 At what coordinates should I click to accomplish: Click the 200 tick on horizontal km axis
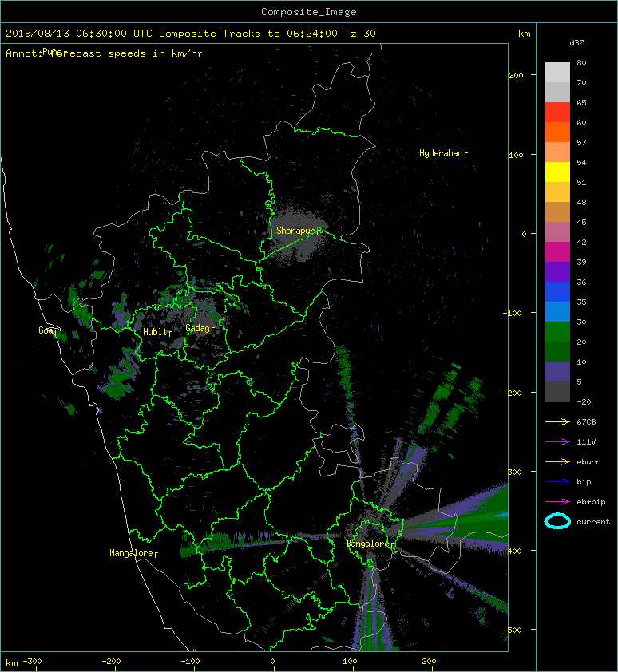click(x=429, y=662)
